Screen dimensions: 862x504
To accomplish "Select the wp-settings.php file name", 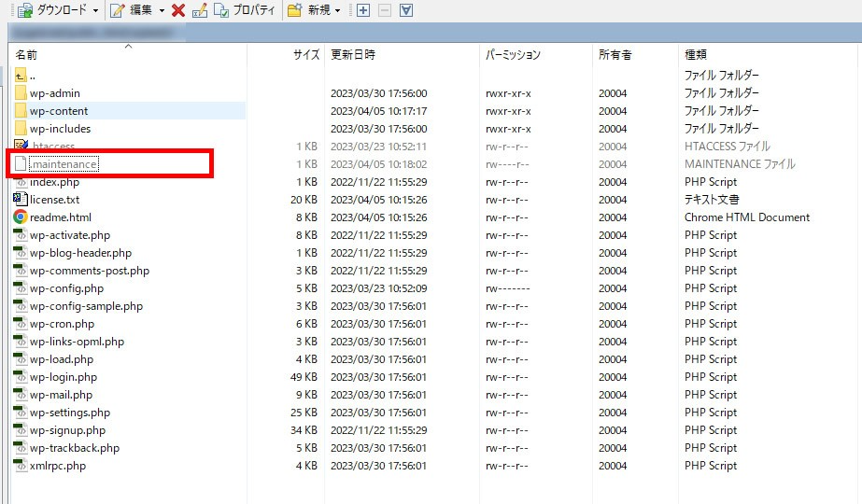I will pyautogui.click(x=70, y=413).
